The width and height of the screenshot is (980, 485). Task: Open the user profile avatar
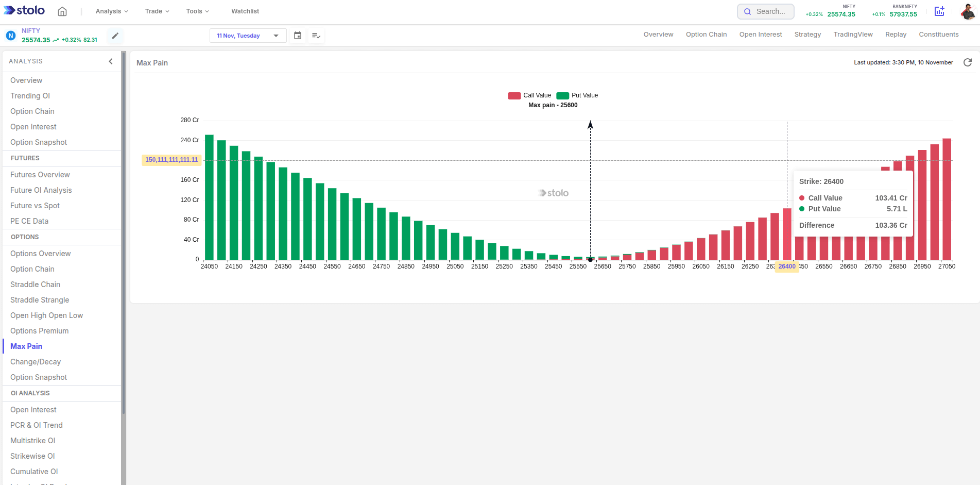point(968,11)
